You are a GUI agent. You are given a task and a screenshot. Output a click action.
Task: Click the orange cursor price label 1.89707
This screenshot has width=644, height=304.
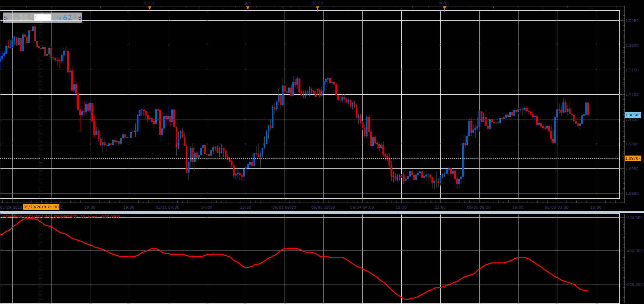[x=633, y=158]
